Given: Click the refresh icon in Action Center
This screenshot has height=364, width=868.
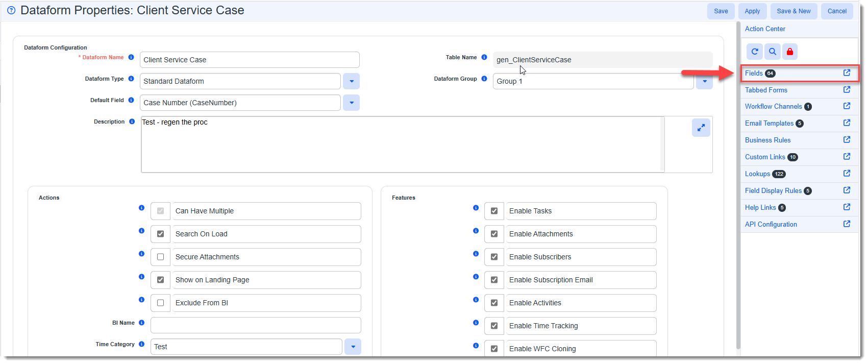Looking at the screenshot, I should click(x=754, y=52).
